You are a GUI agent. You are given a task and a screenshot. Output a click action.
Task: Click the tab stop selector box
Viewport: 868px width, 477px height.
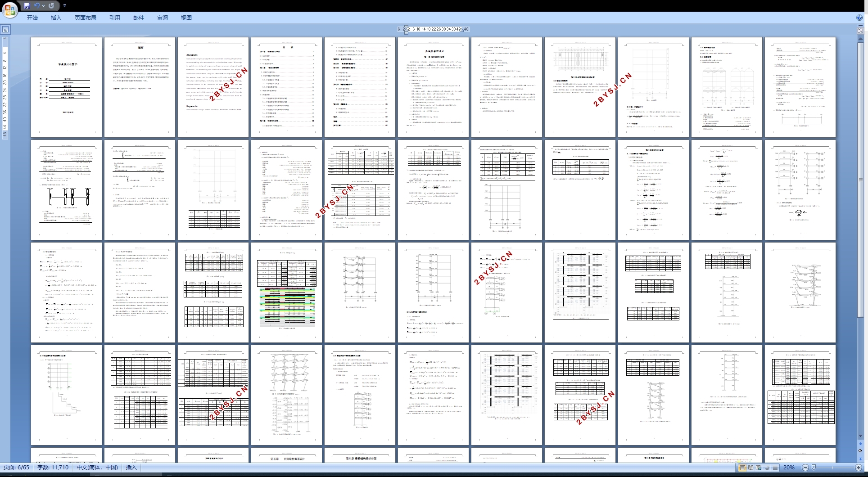click(5, 30)
